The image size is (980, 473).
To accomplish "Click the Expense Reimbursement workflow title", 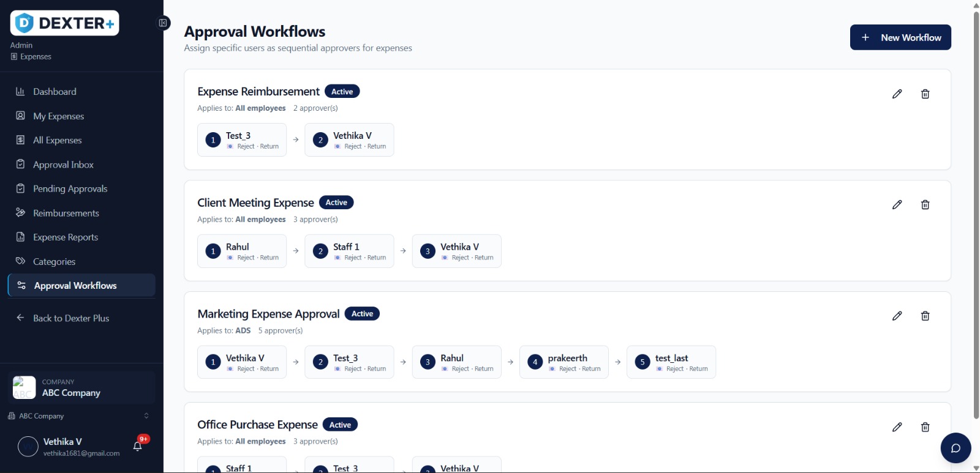I will coord(258,92).
